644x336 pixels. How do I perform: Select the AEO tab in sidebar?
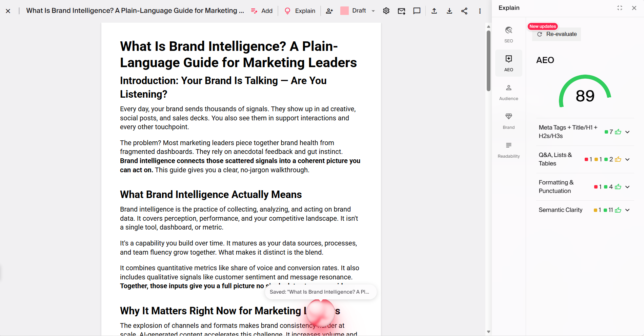[x=508, y=63]
